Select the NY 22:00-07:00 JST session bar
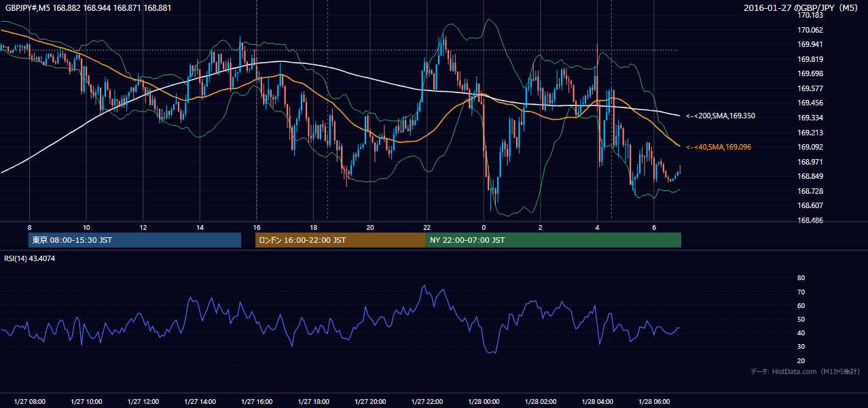Screen dimensions: 868x408 [x=554, y=240]
